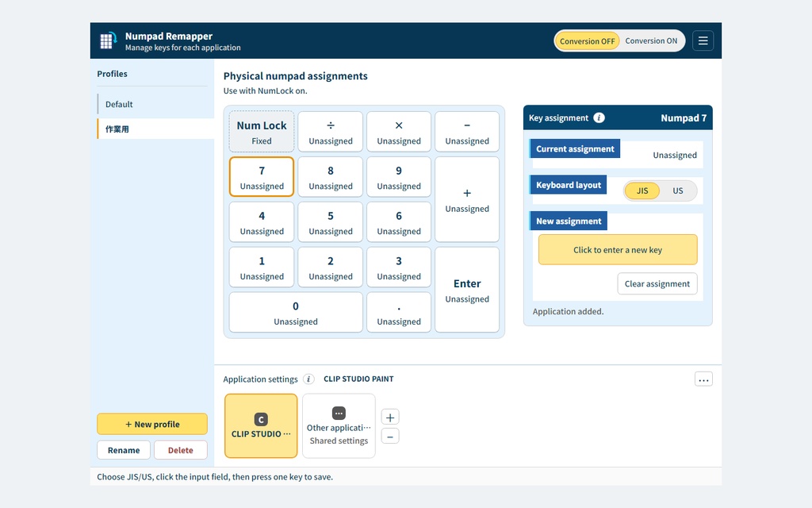Click the field to enter a new key
812x508 pixels.
[618, 250]
